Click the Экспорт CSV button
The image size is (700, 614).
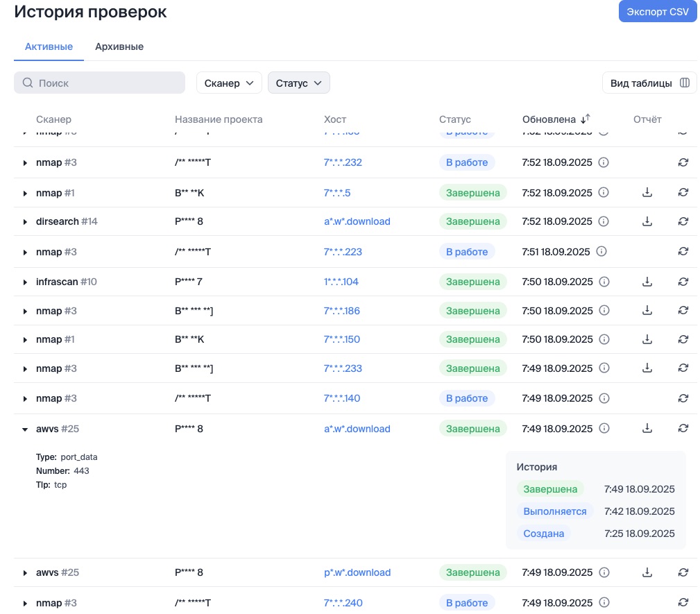pyautogui.click(x=657, y=12)
